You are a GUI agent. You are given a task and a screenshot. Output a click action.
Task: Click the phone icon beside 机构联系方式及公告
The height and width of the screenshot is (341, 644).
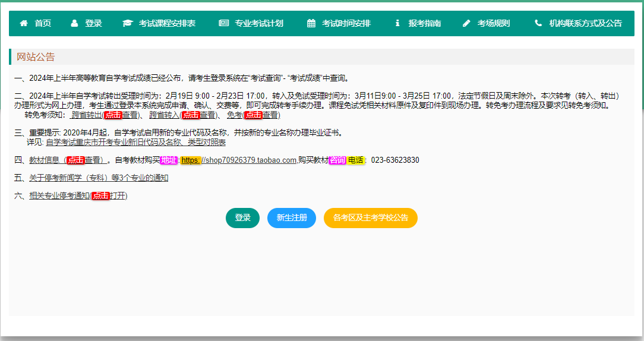pos(538,24)
